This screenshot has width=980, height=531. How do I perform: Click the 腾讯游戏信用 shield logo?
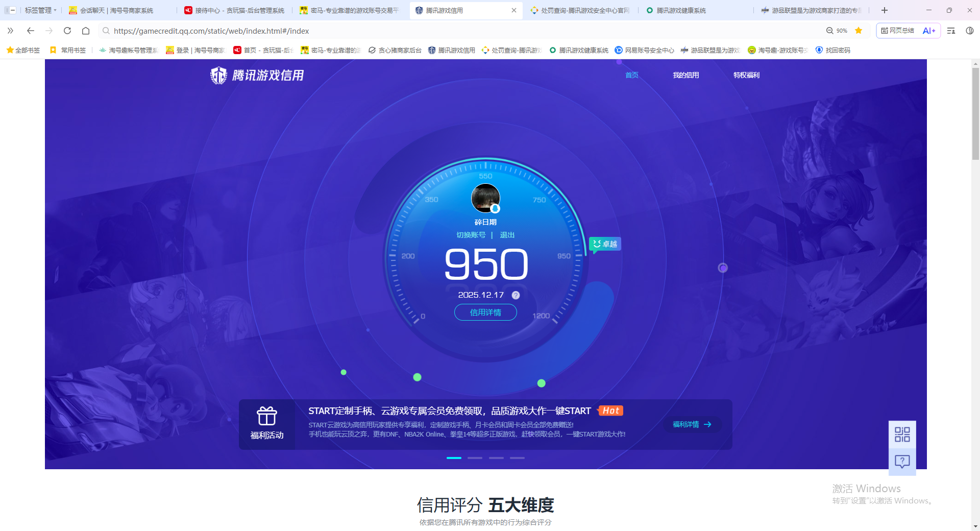pos(218,75)
